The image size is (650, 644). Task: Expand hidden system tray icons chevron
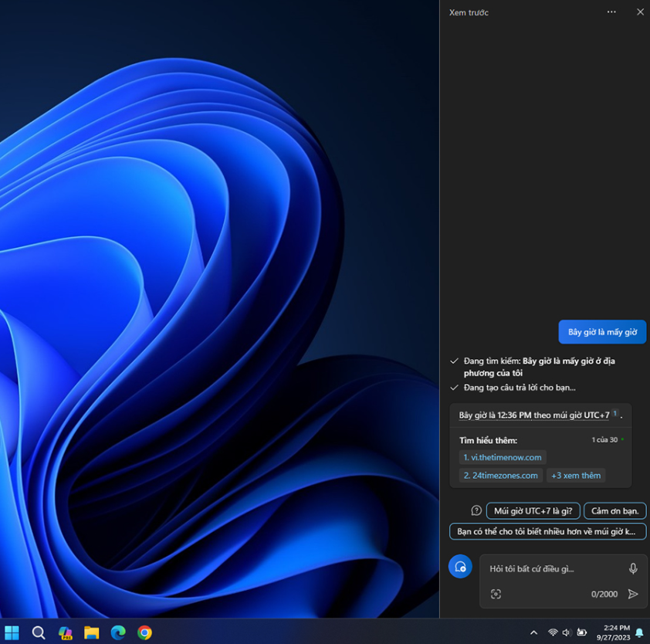(x=533, y=632)
